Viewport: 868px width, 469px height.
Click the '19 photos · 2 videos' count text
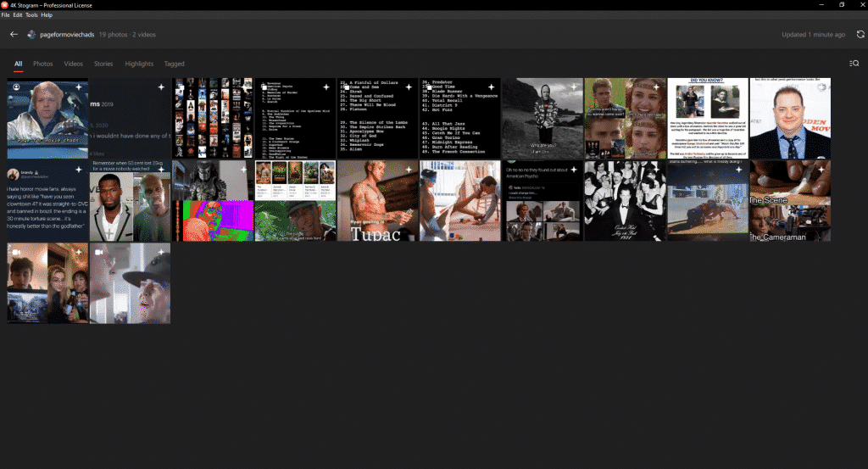127,34
